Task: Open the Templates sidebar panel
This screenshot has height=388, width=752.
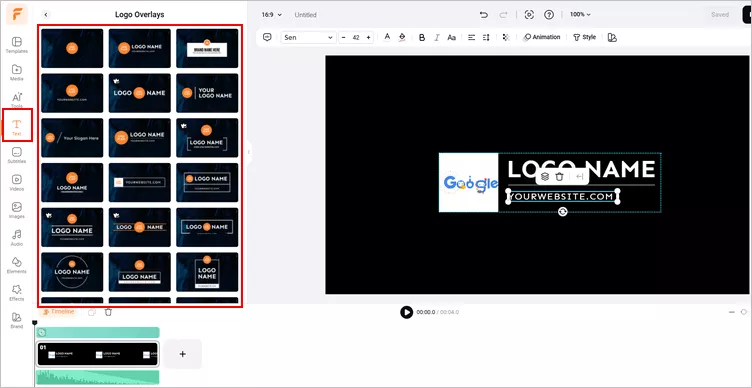Action: coord(17,45)
